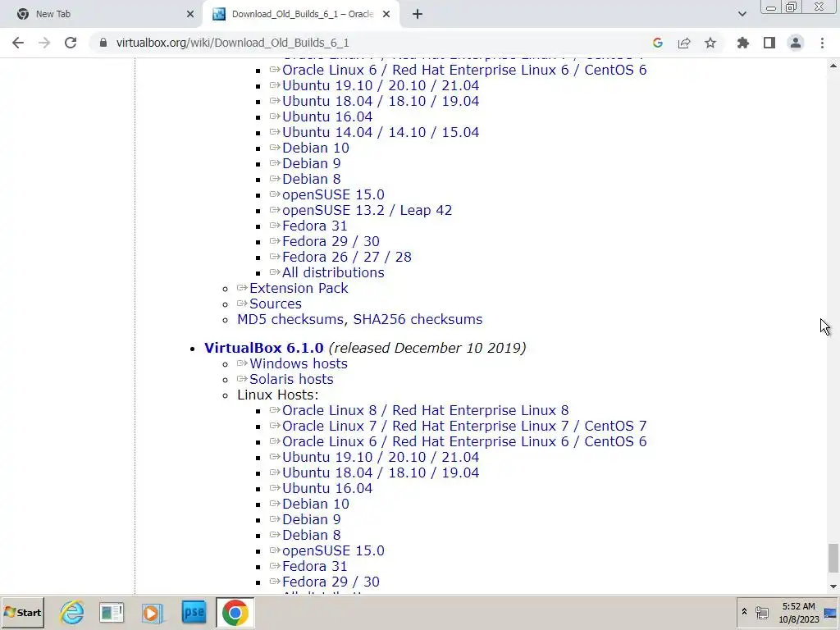Click the network tray icon
The image size is (840, 630).
click(x=762, y=612)
